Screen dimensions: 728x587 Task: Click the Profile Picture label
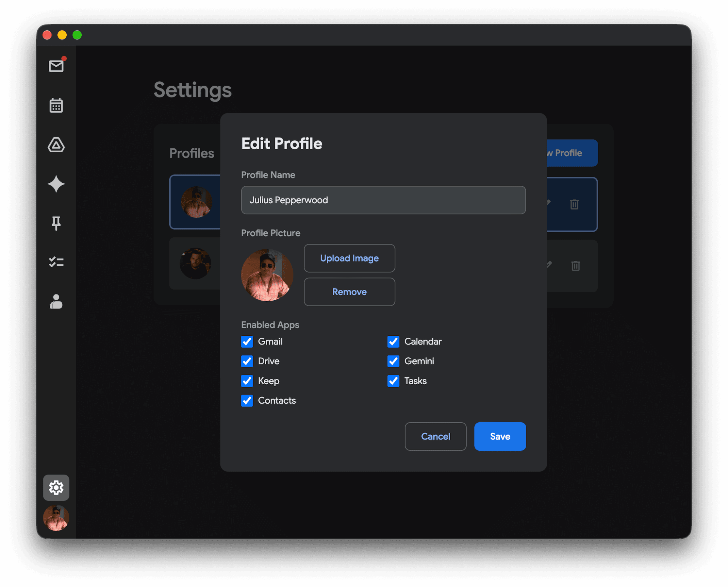click(x=271, y=233)
